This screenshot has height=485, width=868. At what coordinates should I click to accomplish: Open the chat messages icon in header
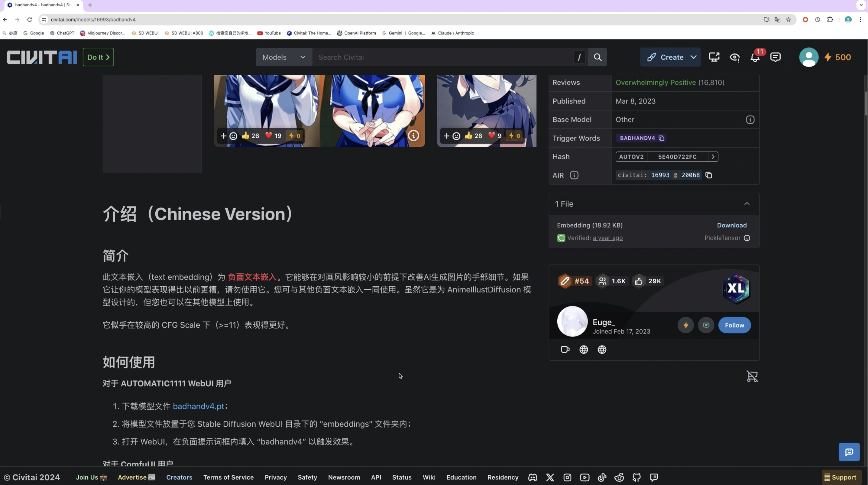775,57
